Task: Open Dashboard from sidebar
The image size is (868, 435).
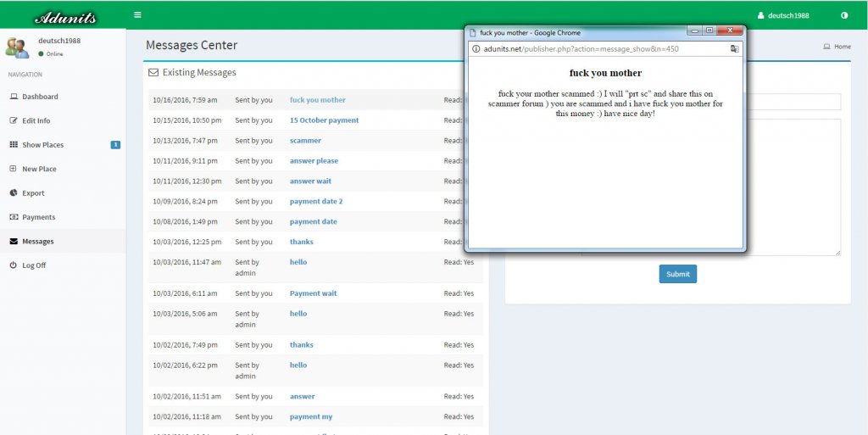Action: click(40, 97)
